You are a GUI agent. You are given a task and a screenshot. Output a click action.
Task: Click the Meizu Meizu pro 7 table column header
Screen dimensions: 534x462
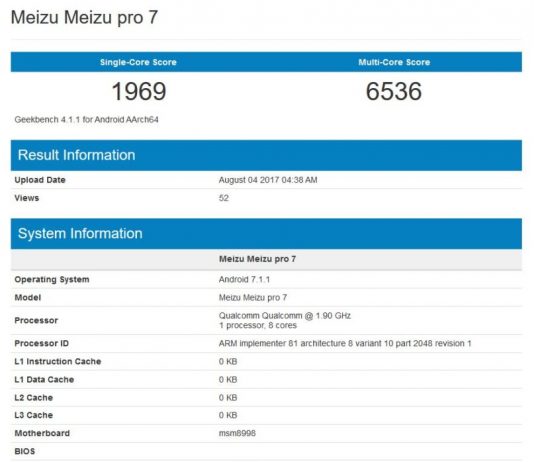coord(257,259)
